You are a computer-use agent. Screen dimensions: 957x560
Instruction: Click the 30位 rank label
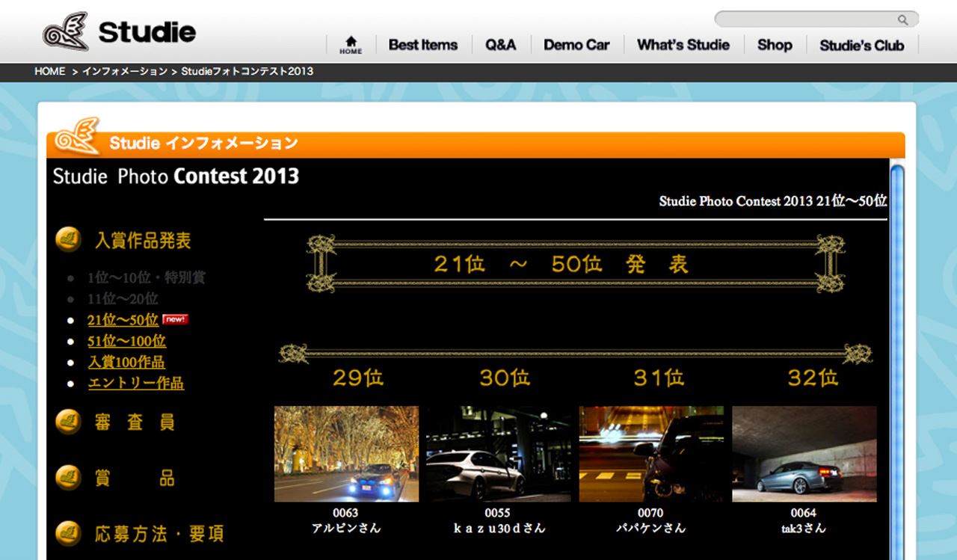tap(505, 378)
